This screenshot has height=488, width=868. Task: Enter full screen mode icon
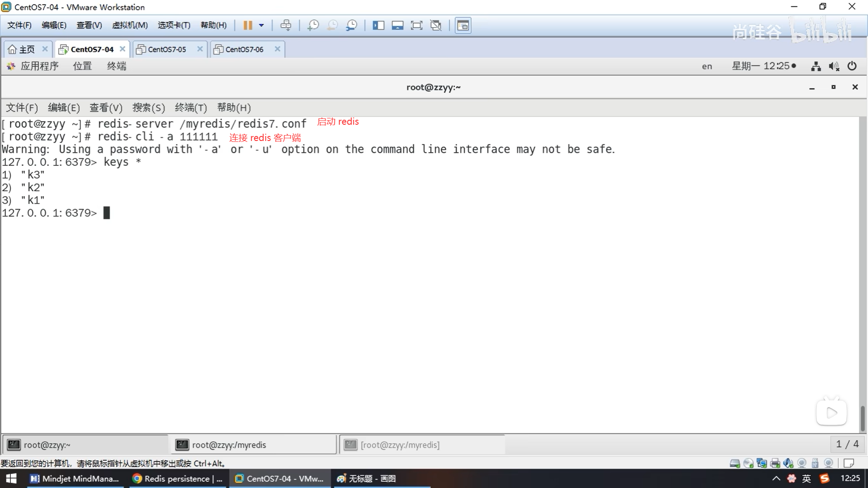click(416, 25)
